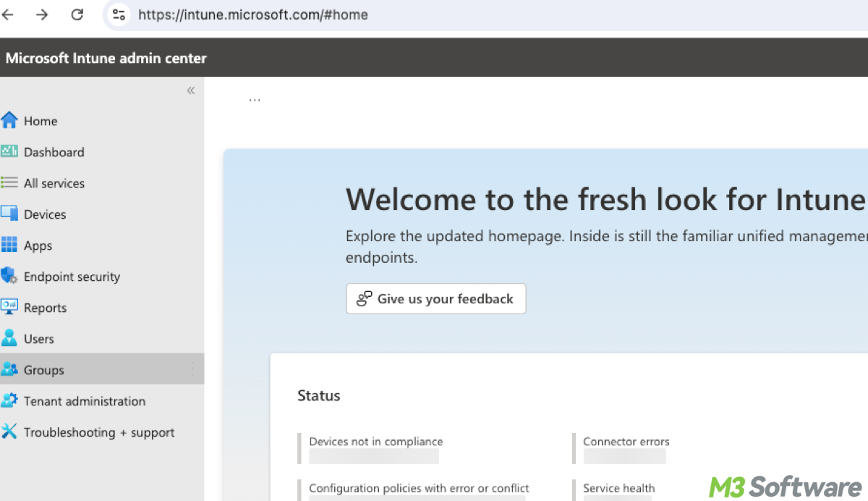Viewport: 868px width, 501px height.
Task: Open Configuration policies with error or conflict
Action: [x=419, y=489]
